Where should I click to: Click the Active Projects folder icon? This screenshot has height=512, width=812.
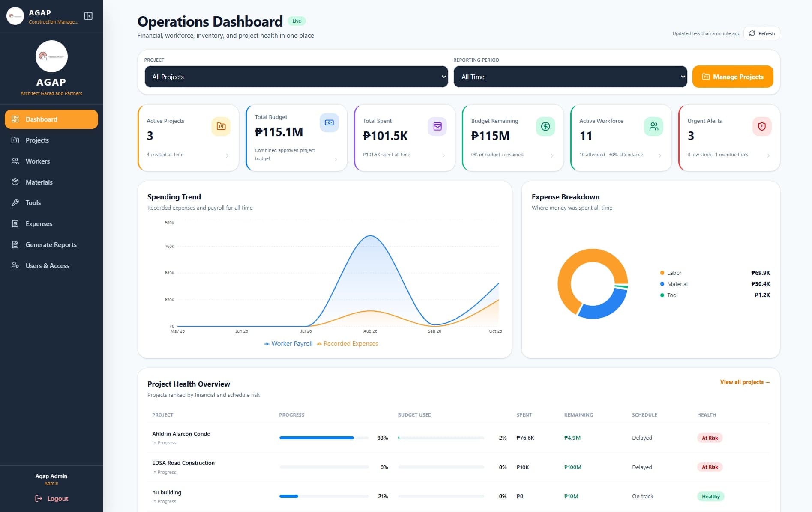(x=221, y=126)
